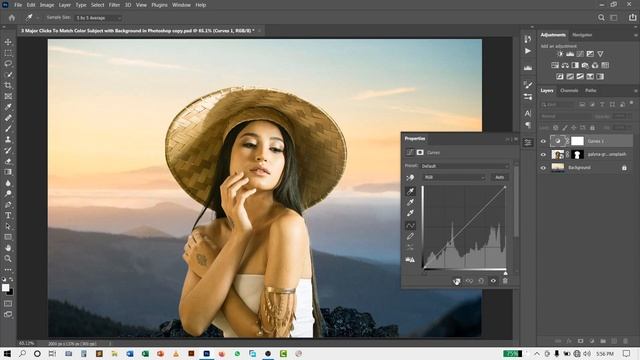
Task: Pick the white point eyedropper in Curves
Action: click(410, 213)
